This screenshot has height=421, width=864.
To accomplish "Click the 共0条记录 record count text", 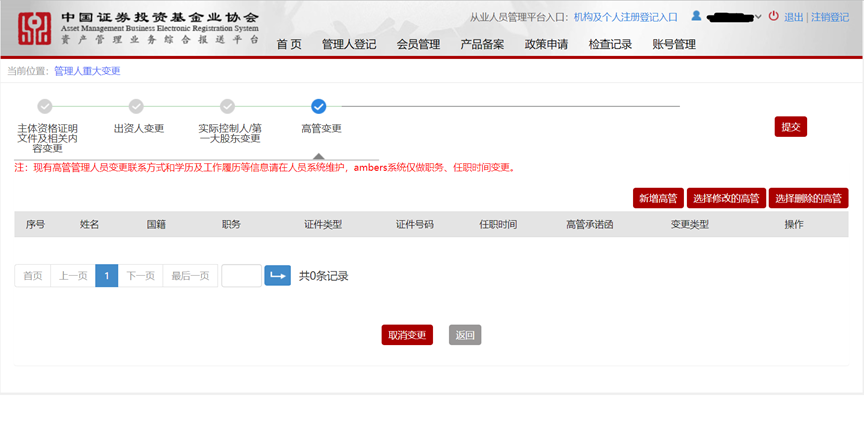I will pyautogui.click(x=323, y=276).
